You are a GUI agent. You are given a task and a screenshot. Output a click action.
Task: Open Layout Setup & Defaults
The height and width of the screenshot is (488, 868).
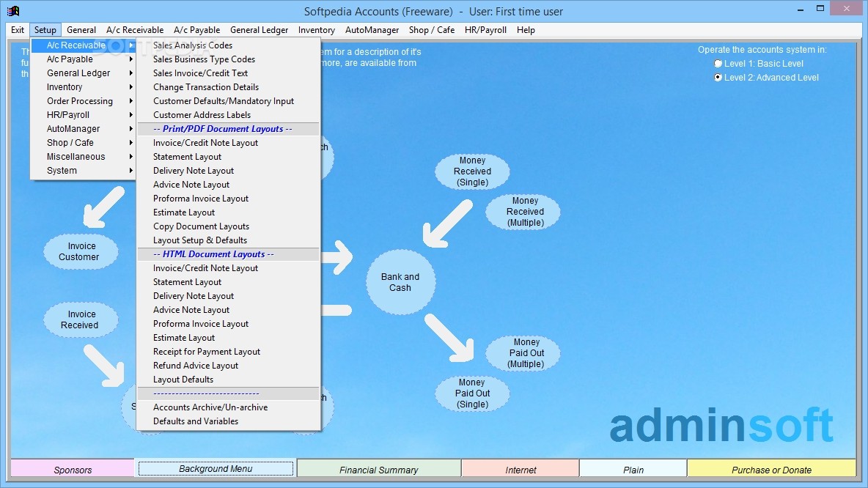click(228, 240)
